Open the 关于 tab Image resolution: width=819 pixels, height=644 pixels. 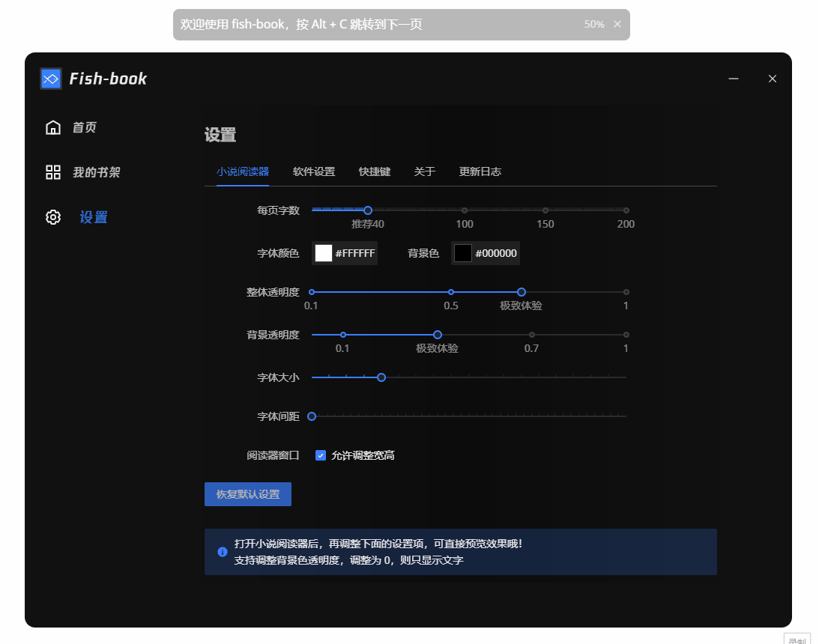(425, 171)
